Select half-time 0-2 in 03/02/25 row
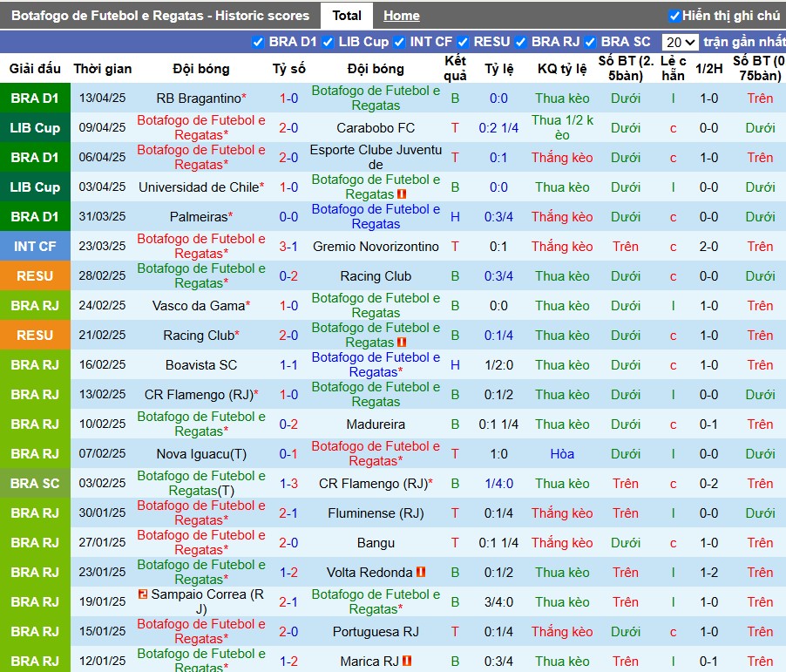This screenshot has width=786, height=672. point(708,484)
